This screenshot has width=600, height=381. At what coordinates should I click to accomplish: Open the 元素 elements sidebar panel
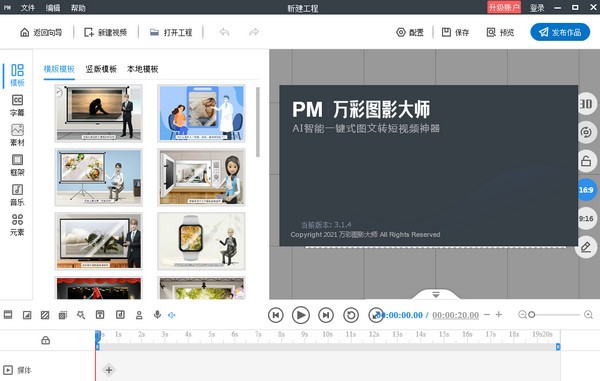point(17,225)
